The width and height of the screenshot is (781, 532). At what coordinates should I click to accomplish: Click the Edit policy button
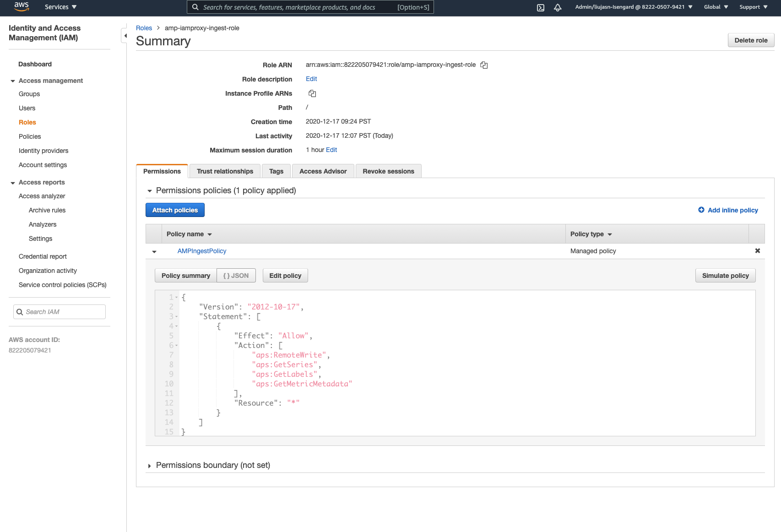285,276
